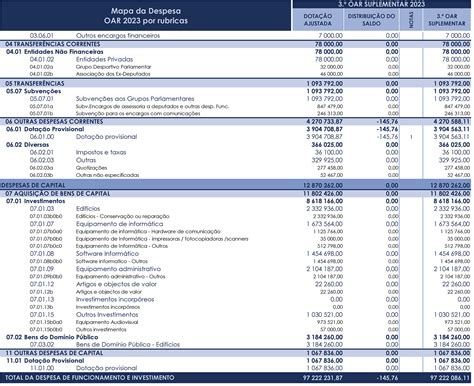Screen dimensions: 474x386
Task: Click note number '1' in row 06.01.00
Action: point(411,137)
